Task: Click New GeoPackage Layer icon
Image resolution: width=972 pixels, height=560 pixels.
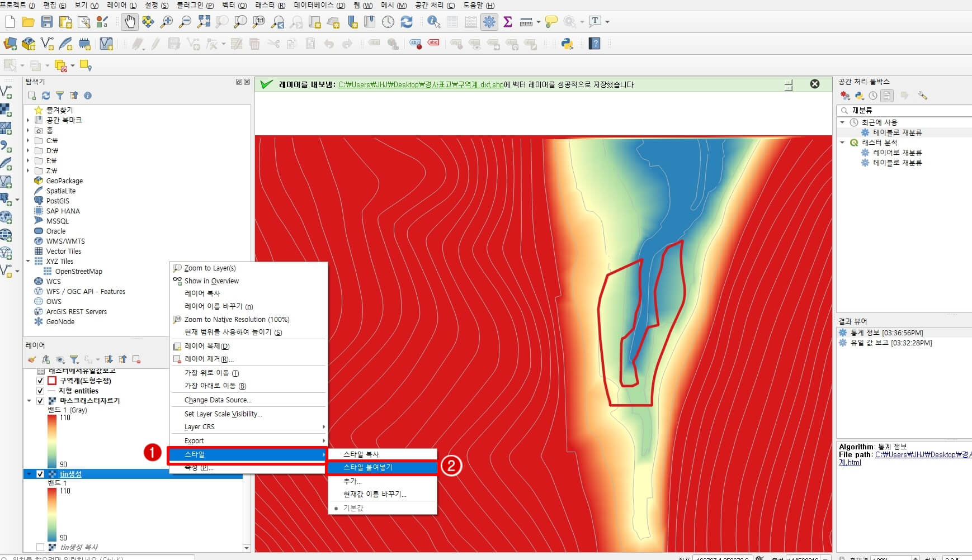Action: coord(29,44)
